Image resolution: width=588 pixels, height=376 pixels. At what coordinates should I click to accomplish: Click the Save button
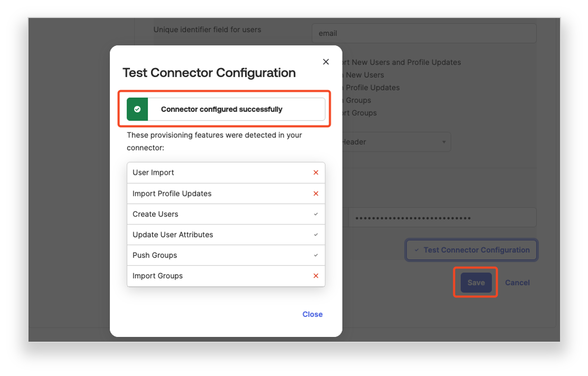tap(476, 283)
